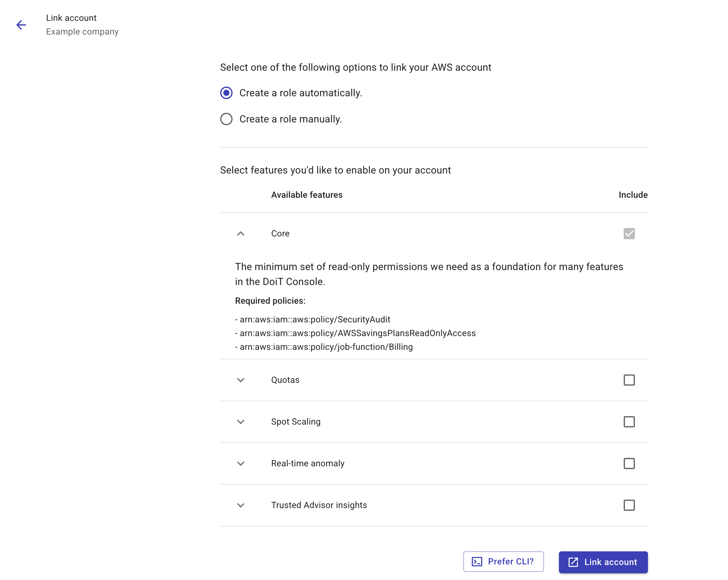Expand the Quotas feature dropdown
The image size is (728, 580).
[241, 380]
